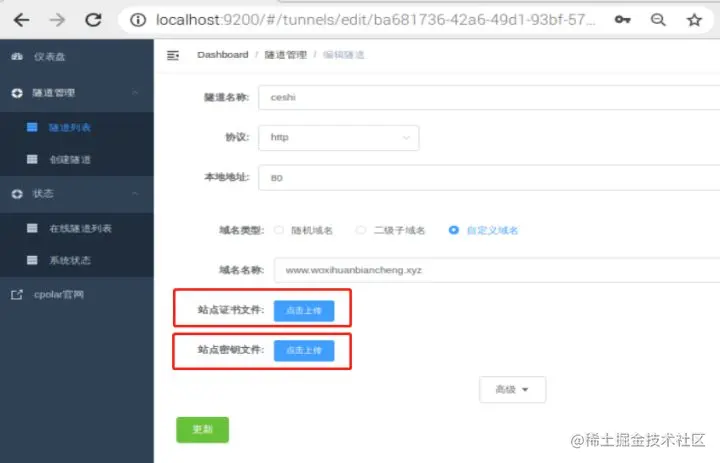Bookmark this page with star icon
This screenshot has width=720, height=463.
click(694, 20)
